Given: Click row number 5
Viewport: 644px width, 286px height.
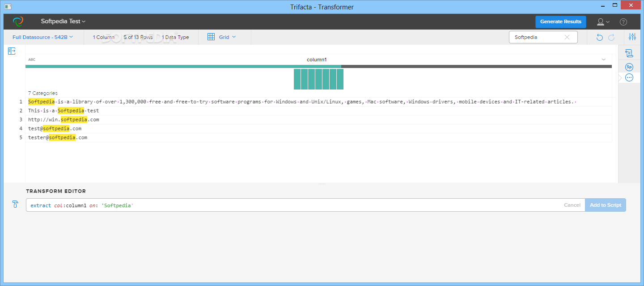Looking at the screenshot, I should click(x=21, y=137).
